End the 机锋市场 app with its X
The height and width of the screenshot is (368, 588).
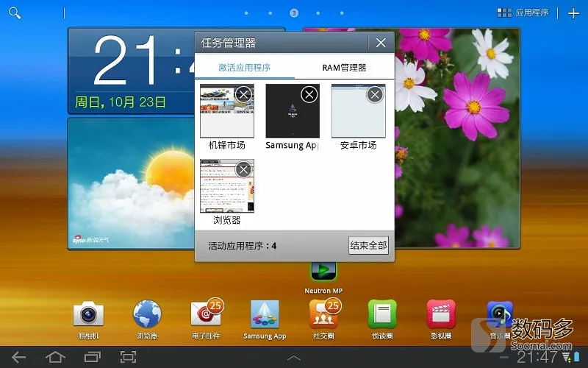(x=244, y=94)
